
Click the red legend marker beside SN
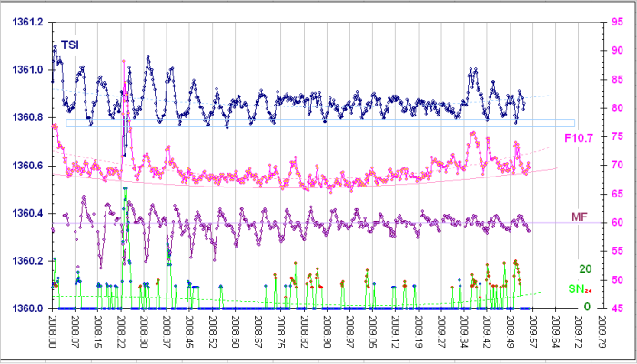point(589,291)
